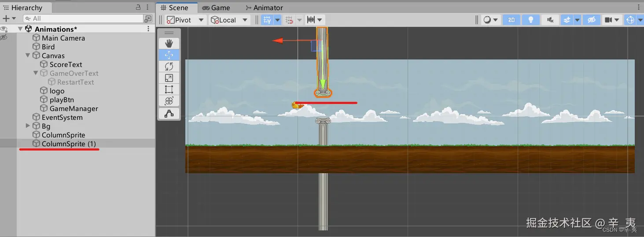Image resolution: width=644 pixels, height=237 pixels.
Task: Click the Hierarchy search-by-type icon
Action: (x=148, y=19)
